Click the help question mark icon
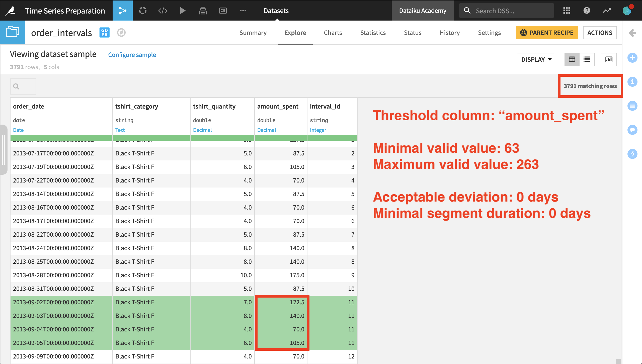642x364 pixels. point(587,11)
